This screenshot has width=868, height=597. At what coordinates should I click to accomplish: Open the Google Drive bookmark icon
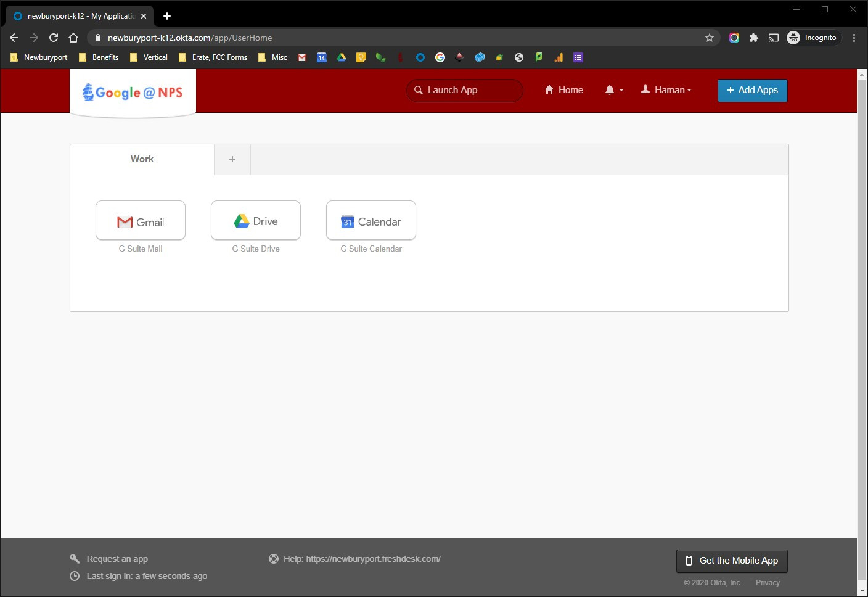[342, 57]
